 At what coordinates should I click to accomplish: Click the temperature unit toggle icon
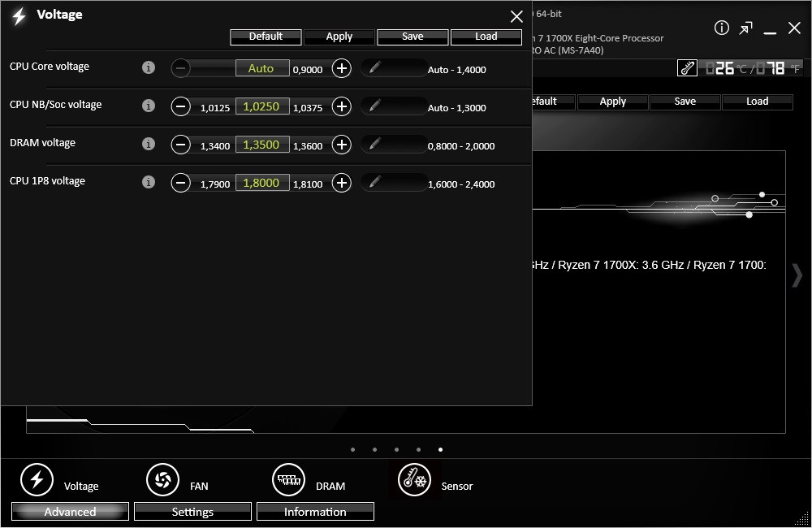(687, 68)
